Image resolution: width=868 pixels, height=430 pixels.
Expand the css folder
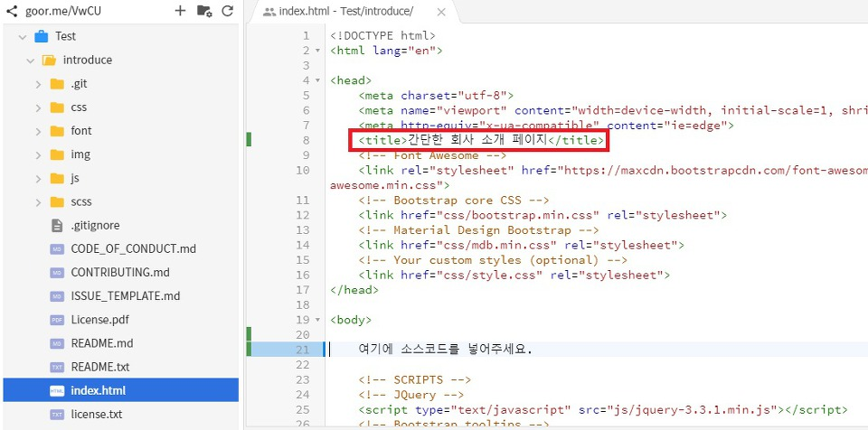tap(38, 107)
